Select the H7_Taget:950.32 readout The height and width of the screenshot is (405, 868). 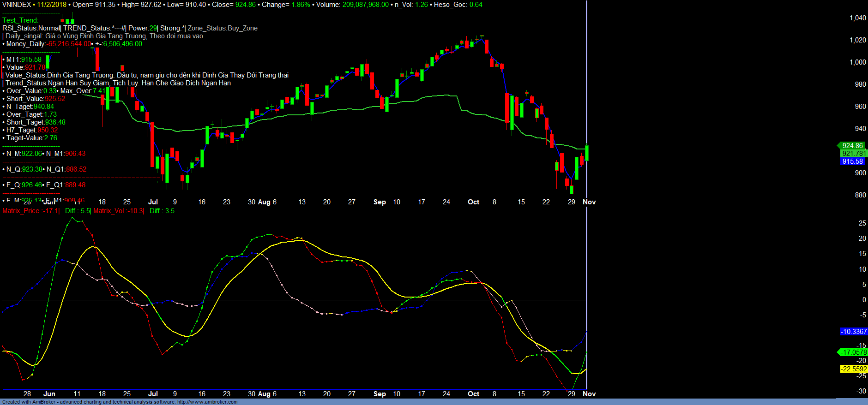pyautogui.click(x=32, y=130)
